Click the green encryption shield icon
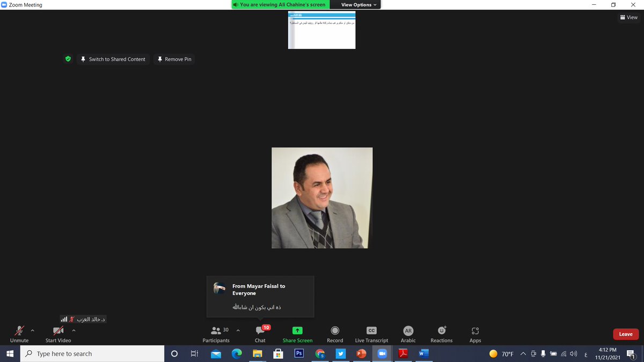The width and height of the screenshot is (644, 362). tap(68, 59)
